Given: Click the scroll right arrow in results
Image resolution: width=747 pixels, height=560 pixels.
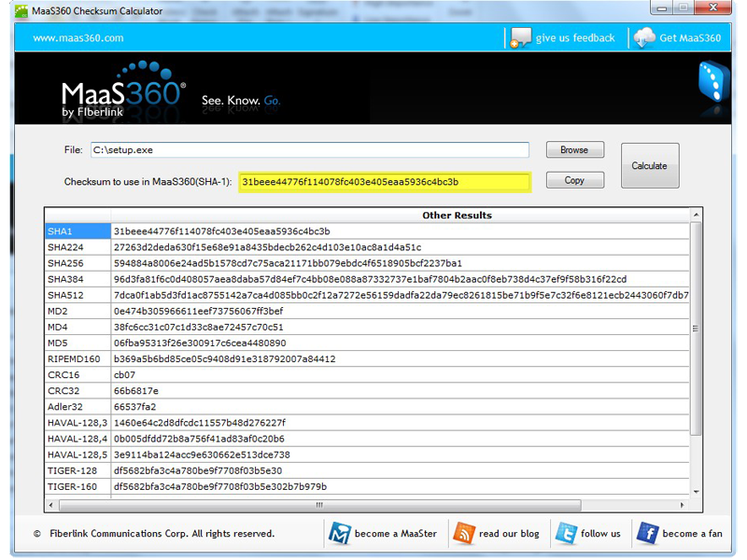Looking at the screenshot, I should click(x=683, y=505).
